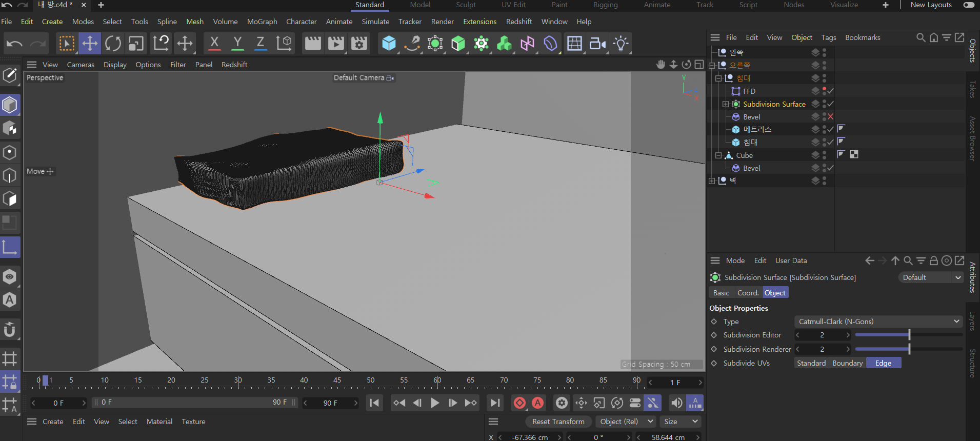
Task: Open the Subdivision Type dropdown
Action: click(878, 322)
